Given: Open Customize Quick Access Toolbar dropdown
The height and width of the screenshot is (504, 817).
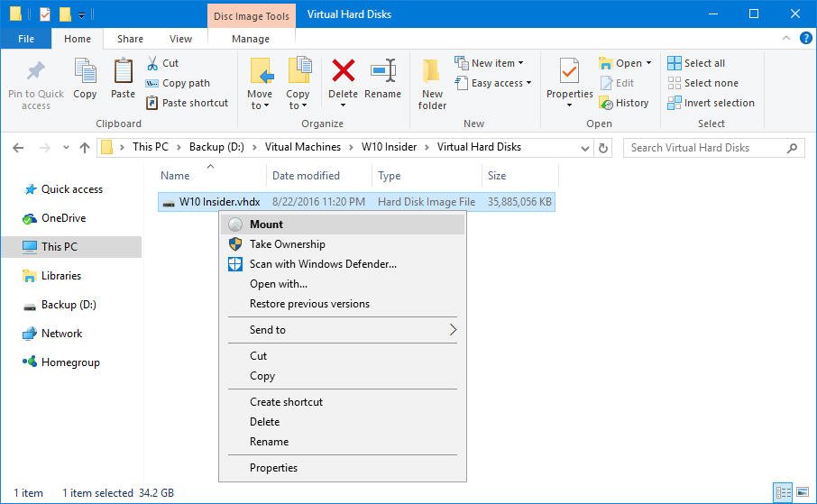Looking at the screenshot, I should (x=81, y=14).
